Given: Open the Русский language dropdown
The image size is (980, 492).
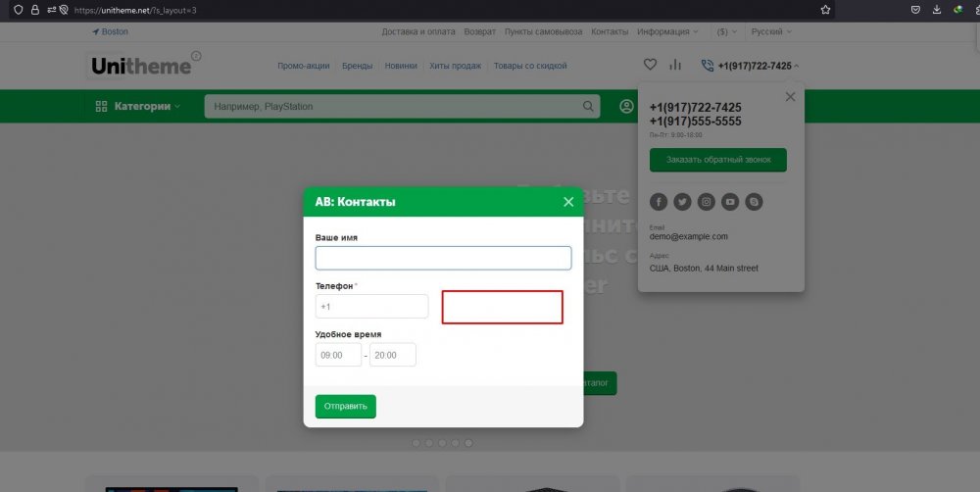Looking at the screenshot, I should pos(771,31).
